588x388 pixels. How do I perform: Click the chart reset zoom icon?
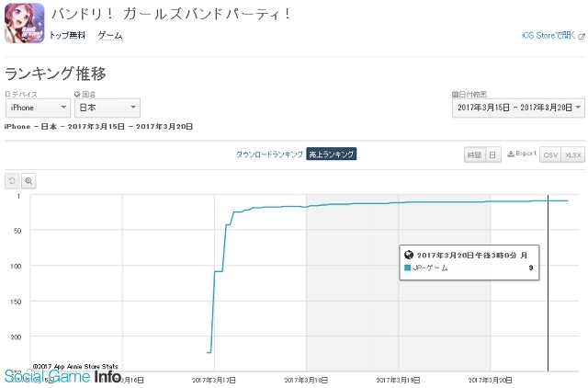(12, 181)
